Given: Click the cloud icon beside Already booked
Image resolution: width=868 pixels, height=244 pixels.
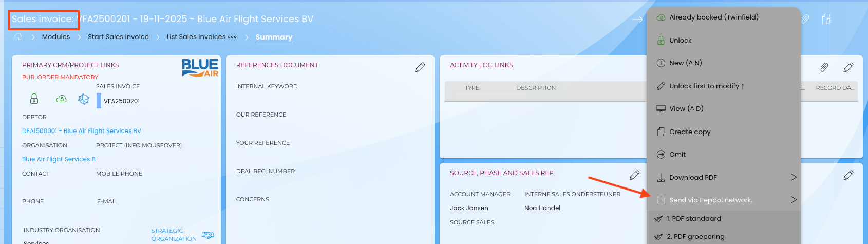Looking at the screenshot, I should click(661, 17).
